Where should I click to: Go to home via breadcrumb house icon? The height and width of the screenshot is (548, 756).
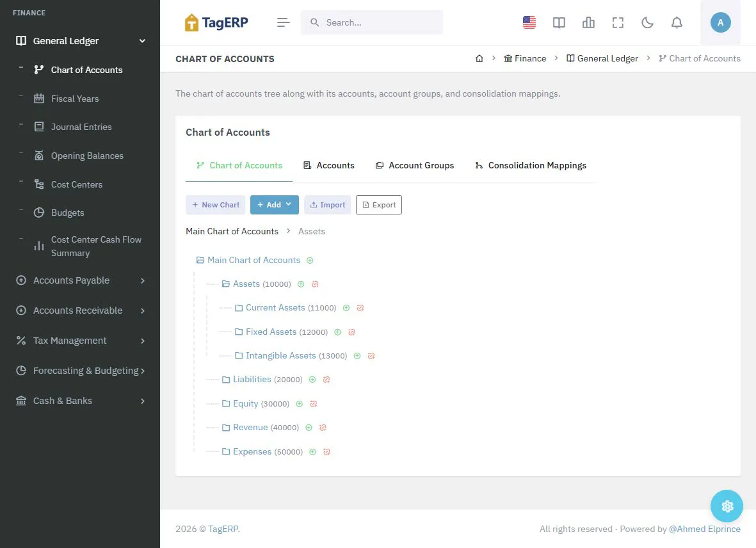479,58
